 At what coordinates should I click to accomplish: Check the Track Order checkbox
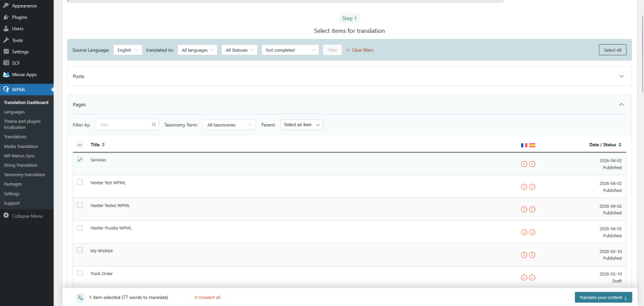coord(80,273)
